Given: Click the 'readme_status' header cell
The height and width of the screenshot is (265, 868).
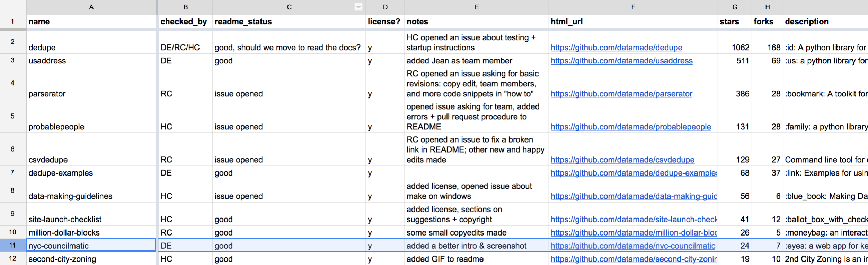Looking at the screenshot, I should [289, 22].
